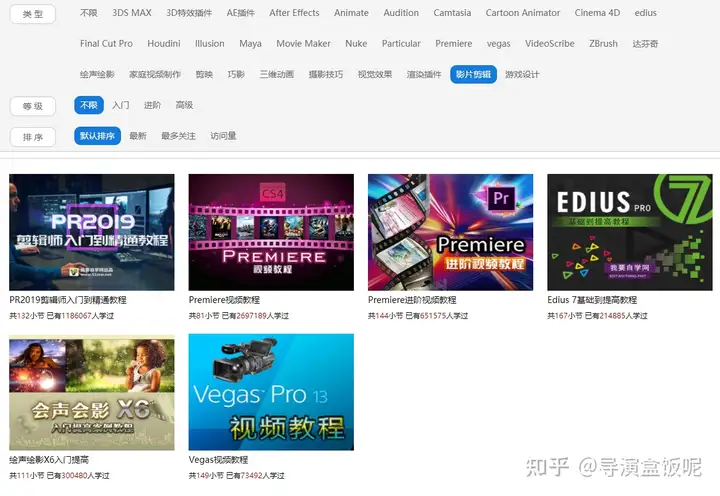The height and width of the screenshot is (496, 720).
Task: Select Cinema 4D filter
Action: click(597, 13)
